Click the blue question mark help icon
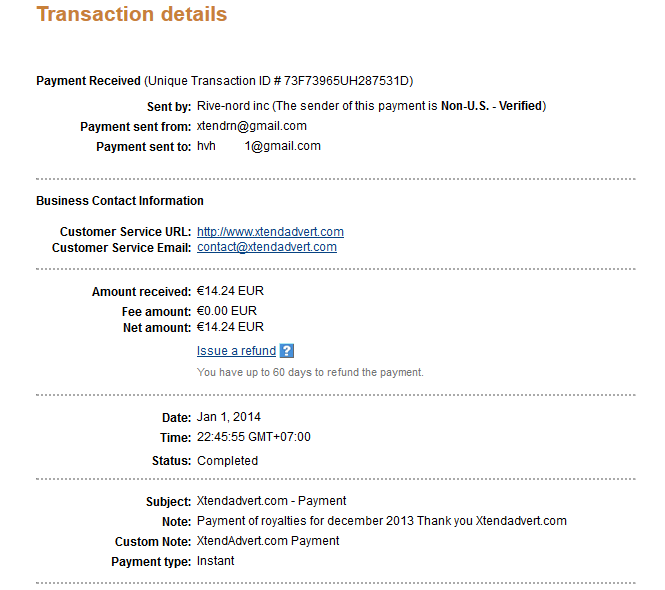665x590 pixels. (x=287, y=351)
